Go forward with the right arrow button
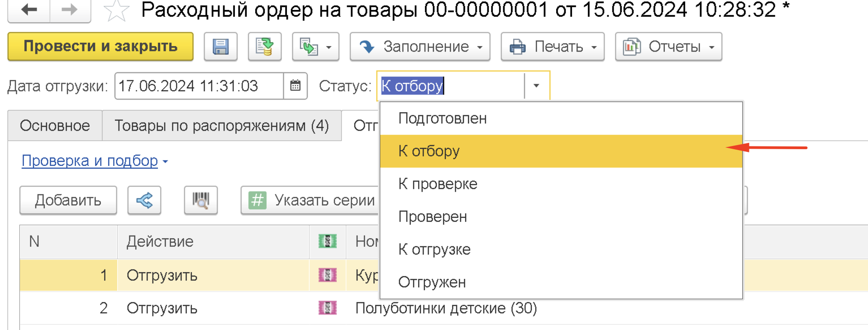The width and height of the screenshot is (868, 330). (70, 10)
